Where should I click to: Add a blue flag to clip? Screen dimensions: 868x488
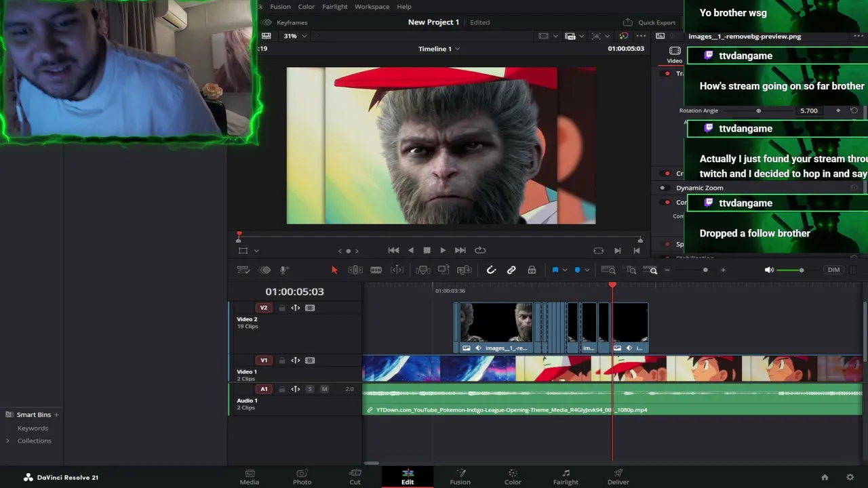pos(555,270)
